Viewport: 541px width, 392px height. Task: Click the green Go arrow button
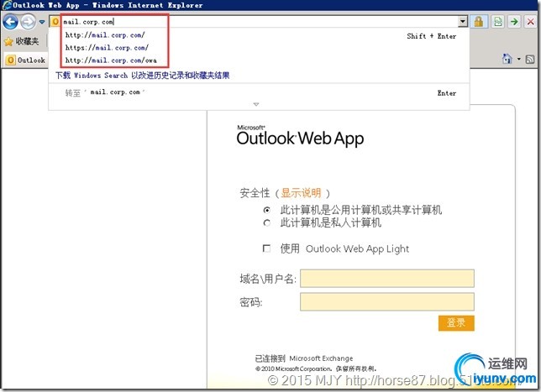click(x=514, y=22)
